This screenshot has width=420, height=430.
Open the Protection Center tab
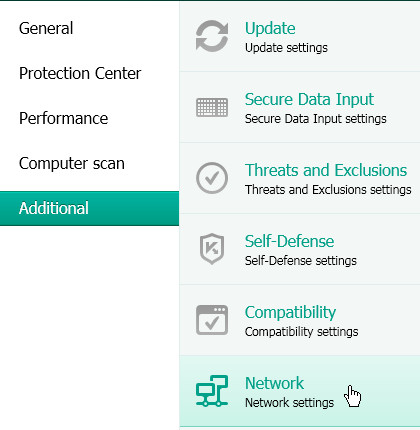click(80, 73)
